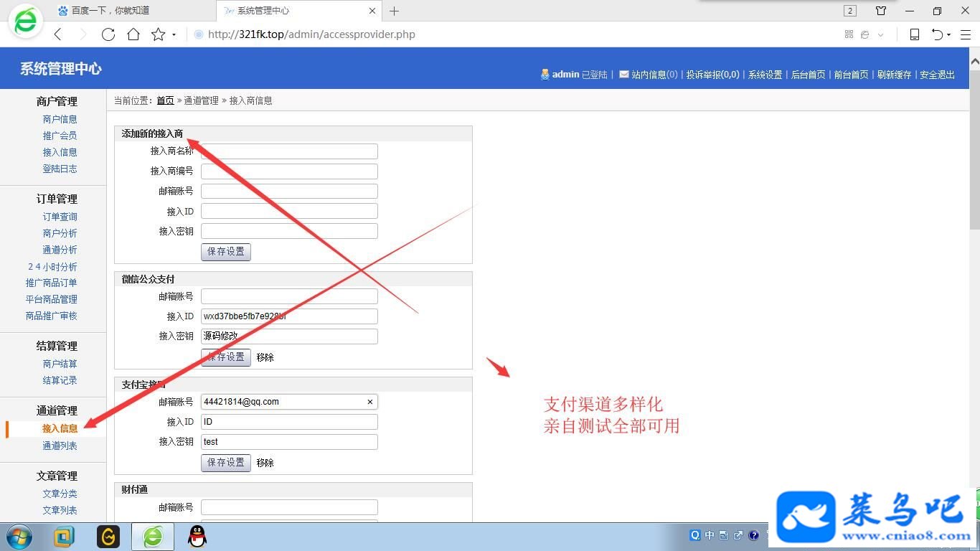
Task: Open 投诉举报 link
Action: [x=712, y=75]
